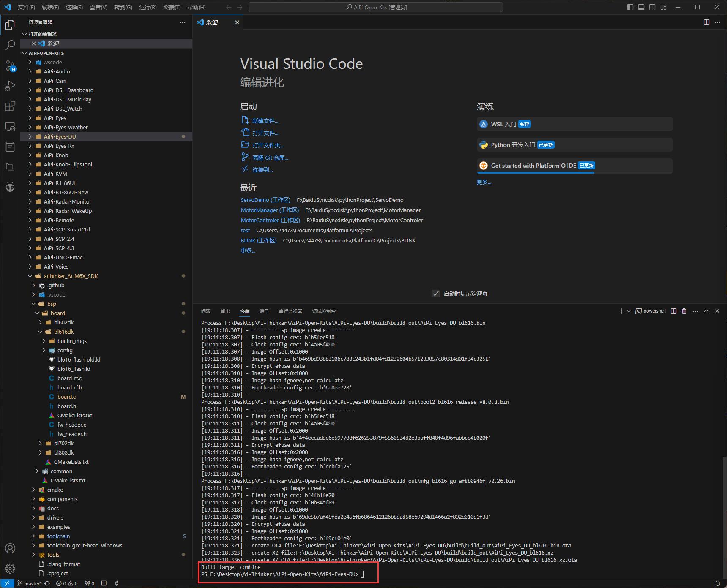Open the Explorer view in activity bar
Viewport: 727px width, 588px height.
click(10, 25)
